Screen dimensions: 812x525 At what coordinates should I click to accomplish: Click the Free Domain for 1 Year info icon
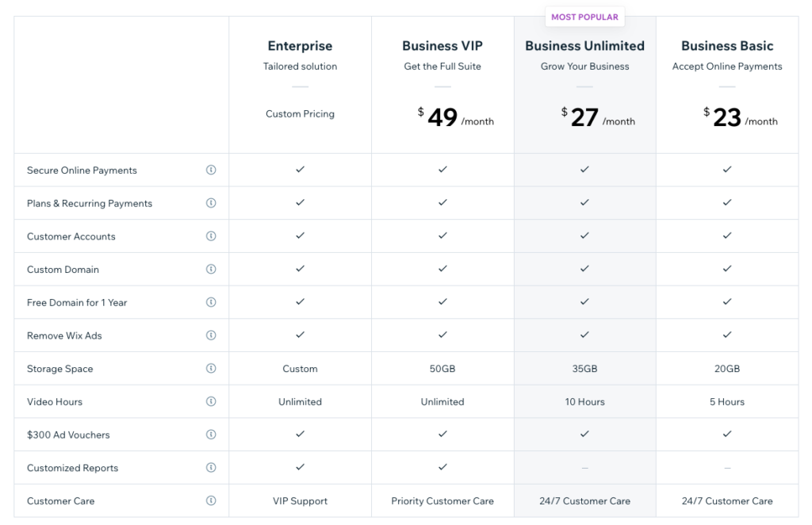pos(211,302)
